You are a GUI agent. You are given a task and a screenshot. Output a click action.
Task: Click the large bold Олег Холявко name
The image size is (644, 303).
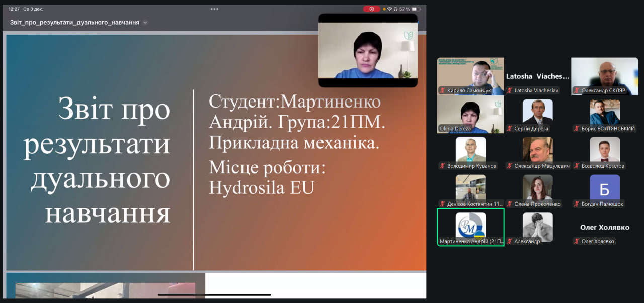click(x=605, y=227)
